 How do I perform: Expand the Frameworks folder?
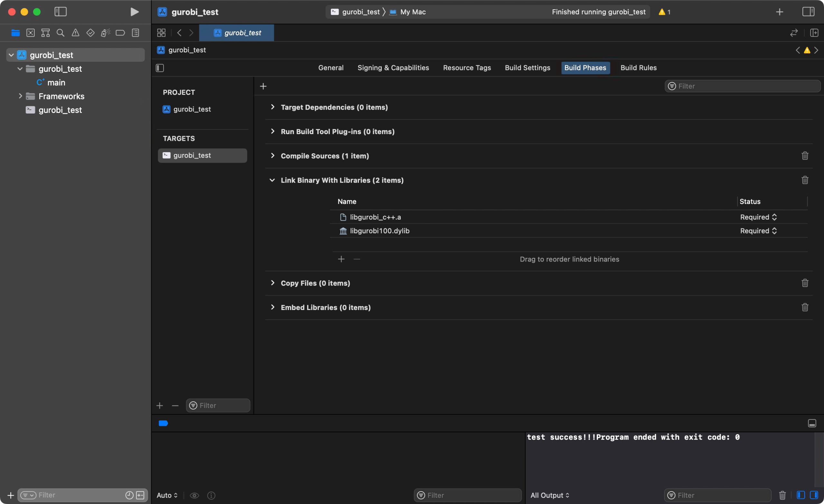point(20,96)
